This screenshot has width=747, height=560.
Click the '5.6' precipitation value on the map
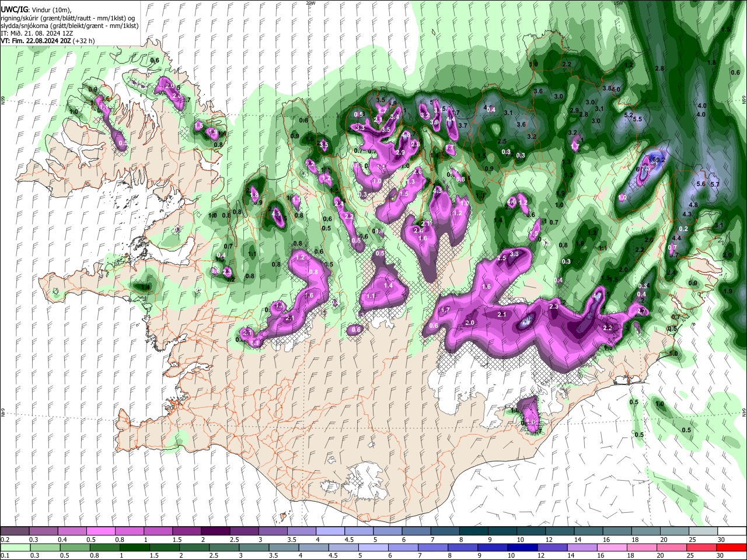point(701,184)
